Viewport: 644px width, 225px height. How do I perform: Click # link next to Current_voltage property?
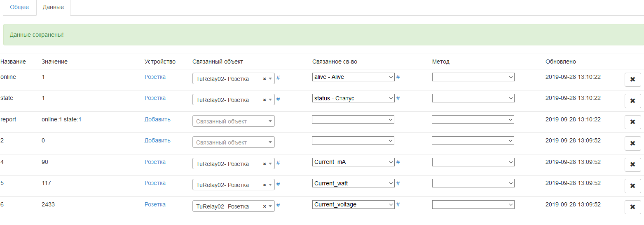(x=398, y=204)
